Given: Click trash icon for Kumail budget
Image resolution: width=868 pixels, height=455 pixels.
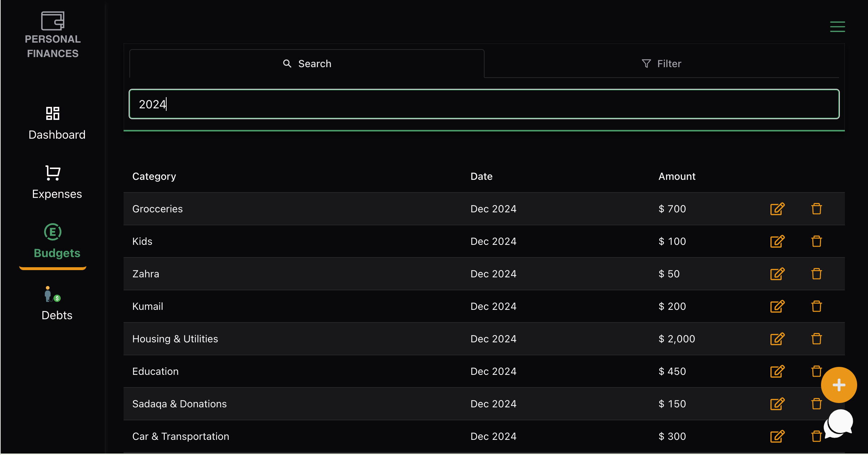Looking at the screenshot, I should coord(816,306).
